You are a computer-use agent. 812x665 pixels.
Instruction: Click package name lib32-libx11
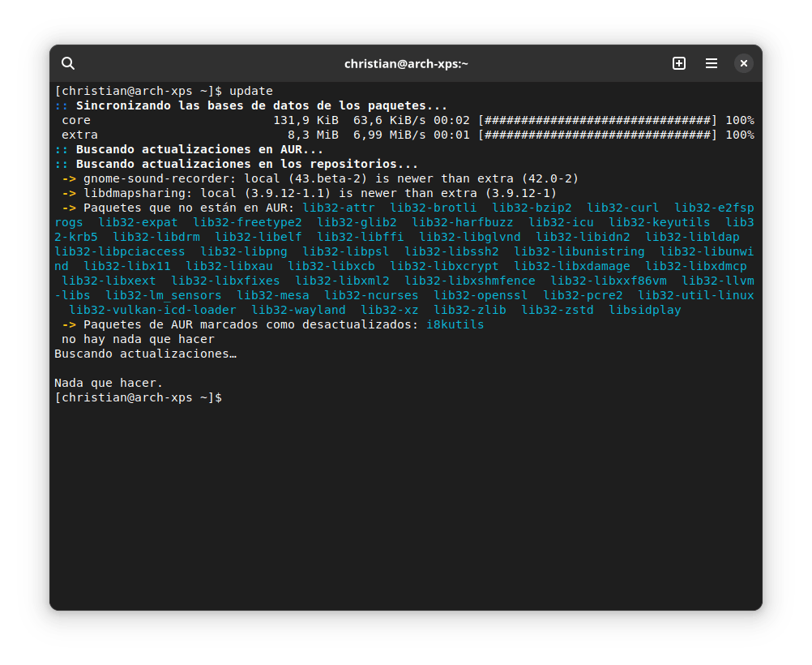(127, 267)
